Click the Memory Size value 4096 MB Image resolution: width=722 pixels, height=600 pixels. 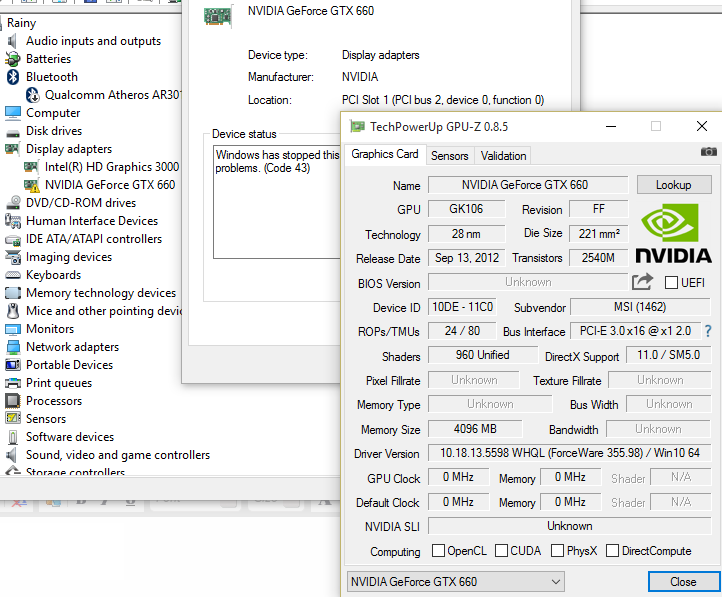coord(475,429)
